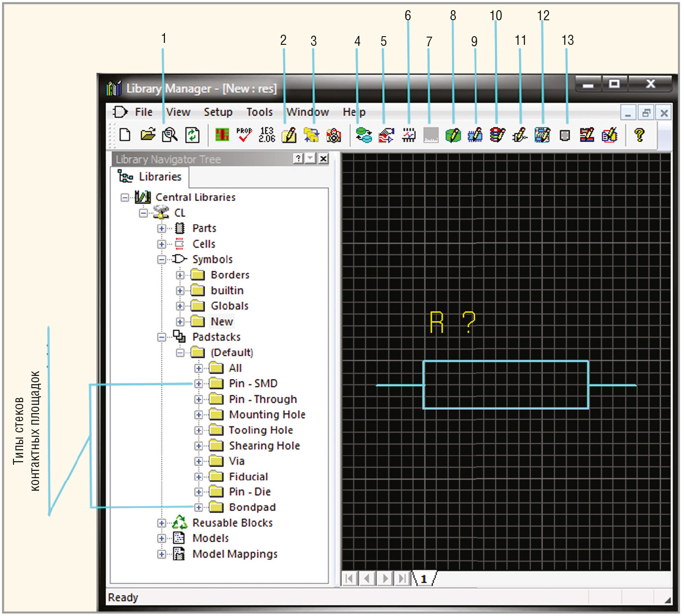Screen dimensions: 684x616
Task: Open the Tools menu
Action: click(260, 112)
